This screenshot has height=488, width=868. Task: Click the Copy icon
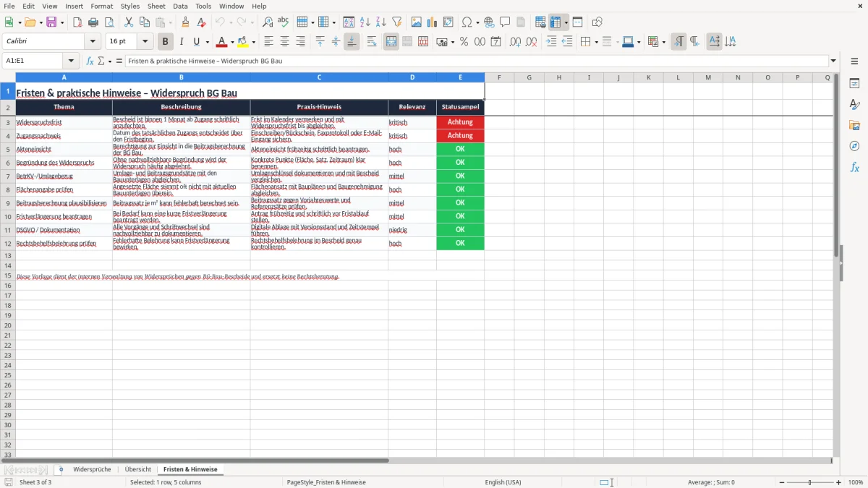point(145,22)
